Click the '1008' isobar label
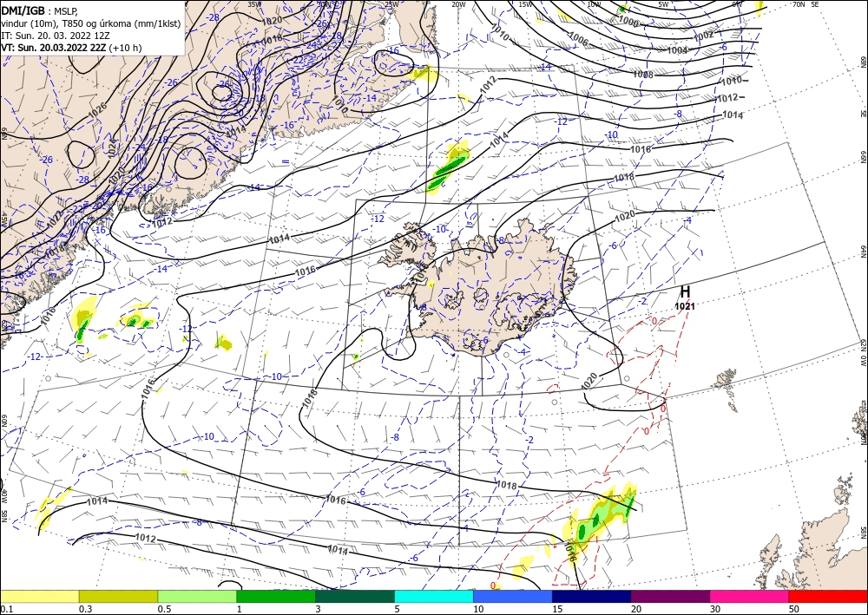 tap(642, 74)
